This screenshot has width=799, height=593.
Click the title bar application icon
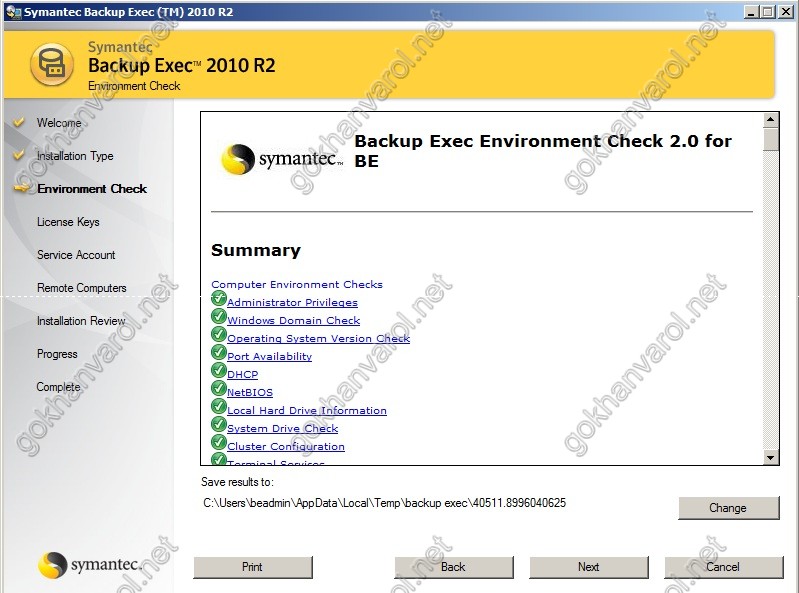click(x=11, y=11)
